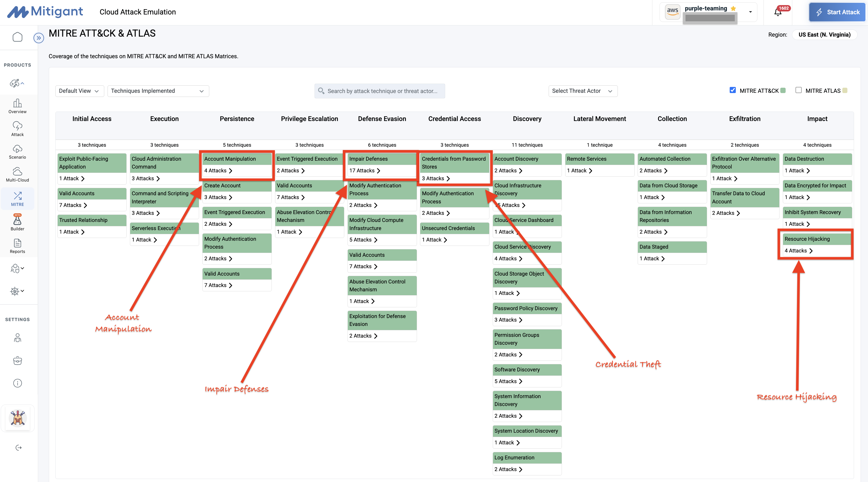Open the Reports sidebar icon
This screenshot has width=868, height=482.
[17, 246]
